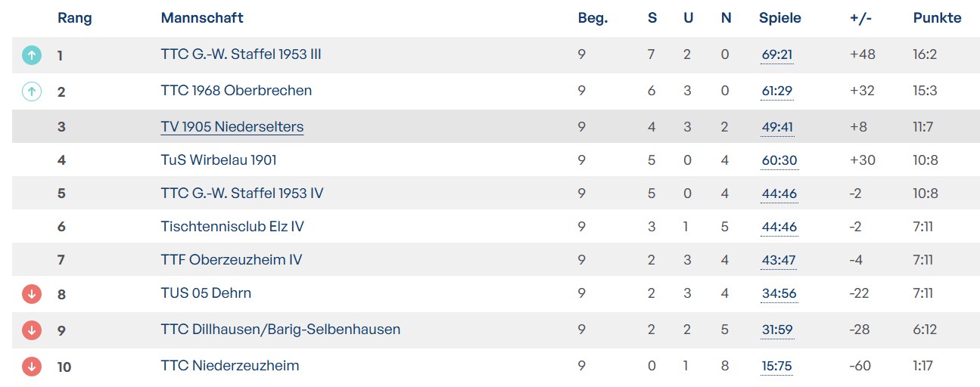The image size is (980, 387).
Task: Open TuS Wirbelau 1901 team link
Action: tap(219, 160)
